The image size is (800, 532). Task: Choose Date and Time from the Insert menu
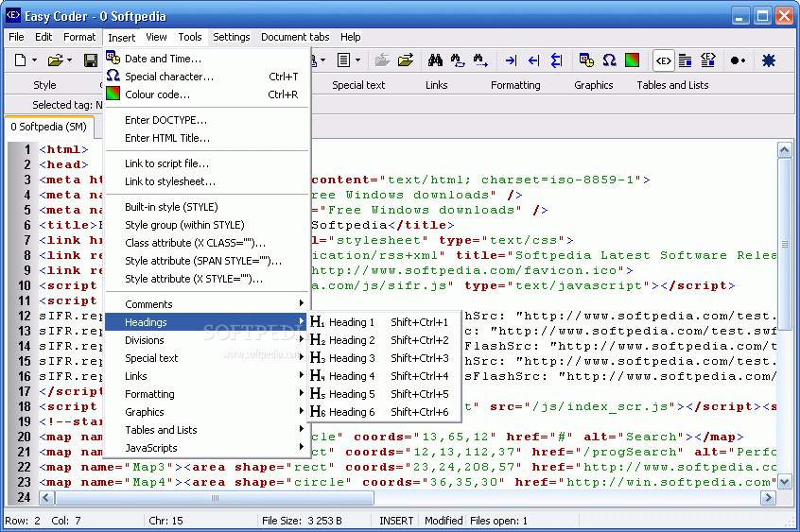pos(207,59)
